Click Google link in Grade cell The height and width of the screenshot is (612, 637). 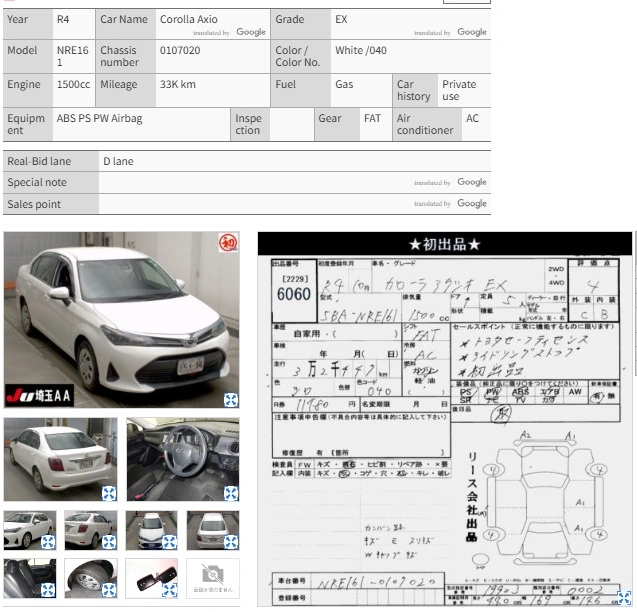(472, 32)
